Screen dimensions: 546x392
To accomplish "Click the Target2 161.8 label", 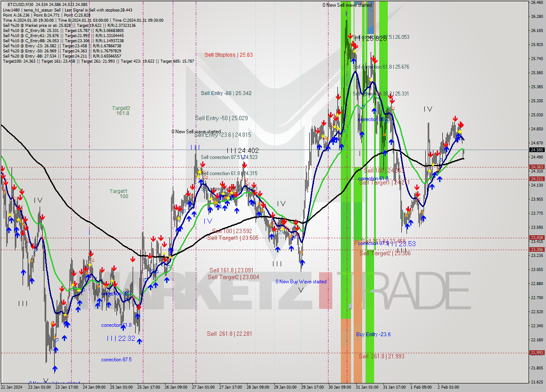I will pos(121,111).
